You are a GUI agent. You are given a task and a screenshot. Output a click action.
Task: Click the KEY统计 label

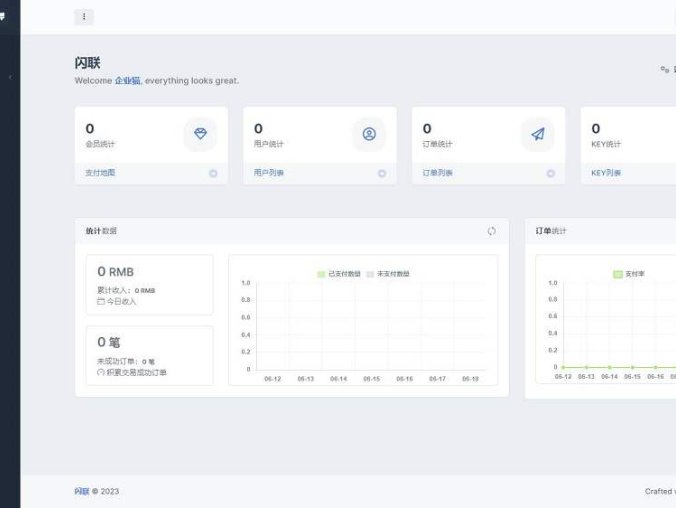606,144
